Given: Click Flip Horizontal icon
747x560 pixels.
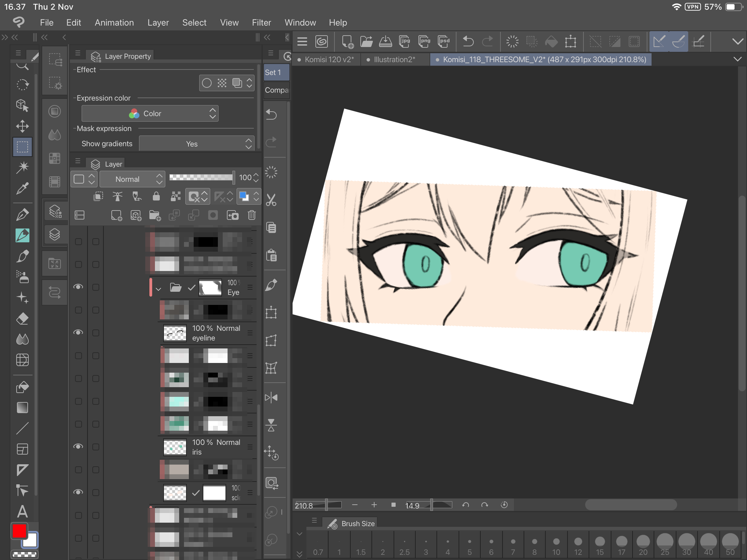Looking at the screenshot, I should point(271,398).
